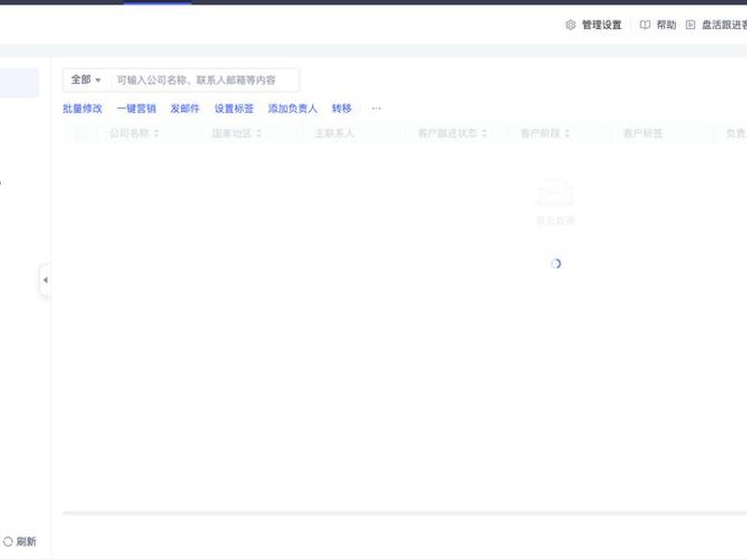Click the 设置标签 link
This screenshot has width=747, height=560.
click(x=234, y=108)
